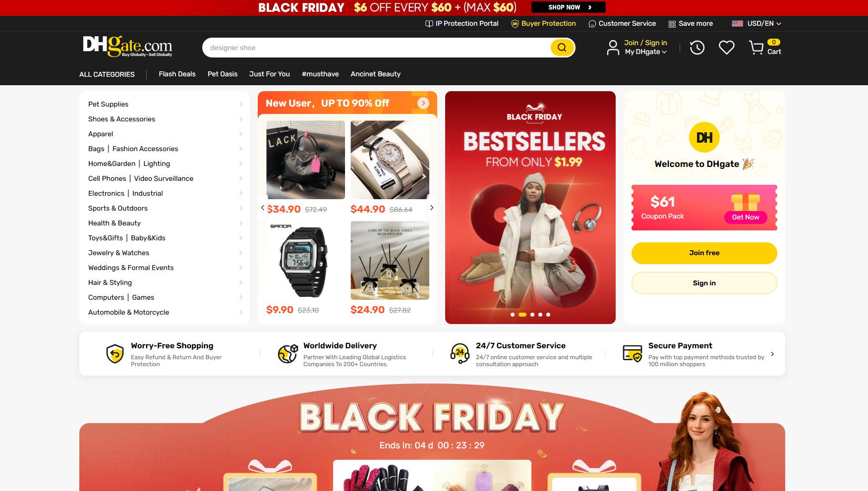Click the yellow search magnifier button

click(x=562, y=48)
